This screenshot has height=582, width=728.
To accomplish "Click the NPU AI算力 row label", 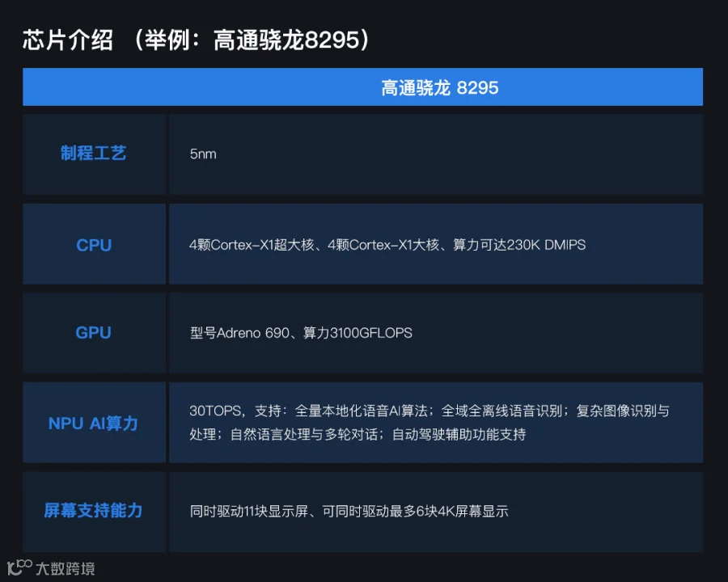I will [x=93, y=424].
